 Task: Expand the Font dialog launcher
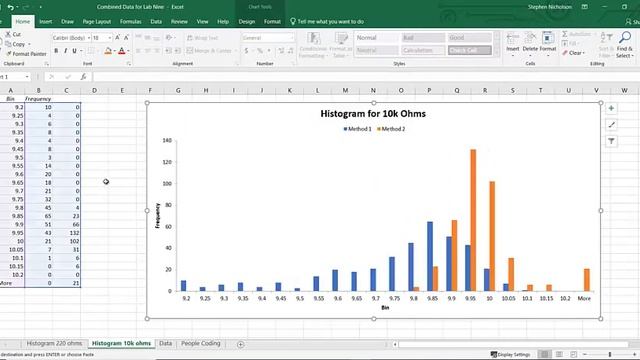pyautogui.click(x=129, y=64)
